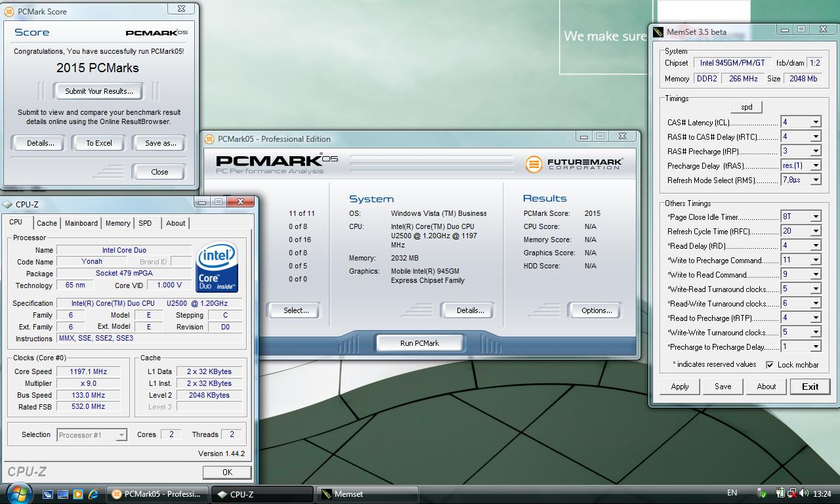
Task: Open Write-Read Turnaround clocks dropdown
Action: (x=815, y=289)
